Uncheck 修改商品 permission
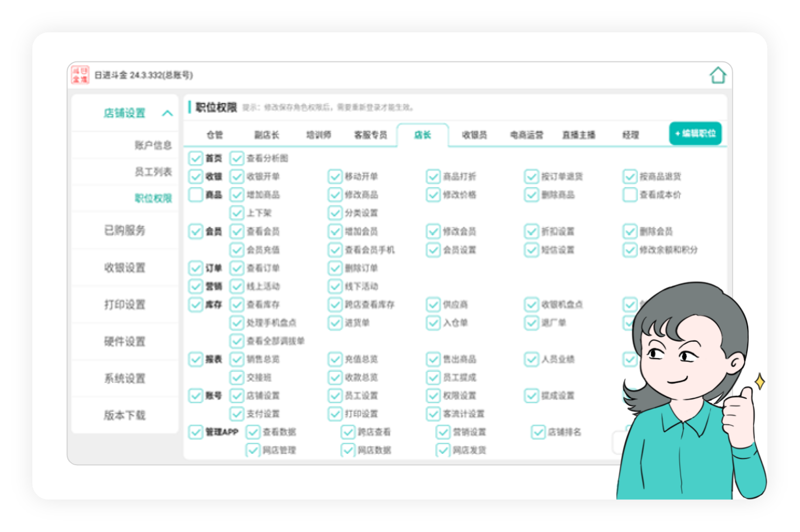 coord(335,195)
